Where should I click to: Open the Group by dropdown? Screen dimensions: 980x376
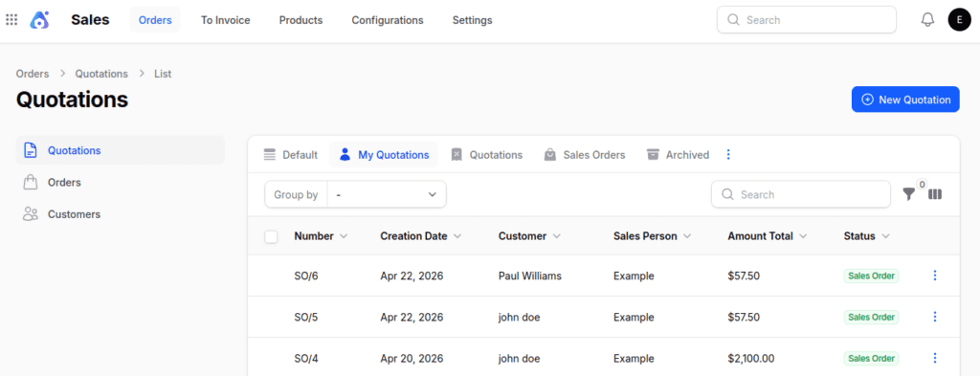(387, 194)
